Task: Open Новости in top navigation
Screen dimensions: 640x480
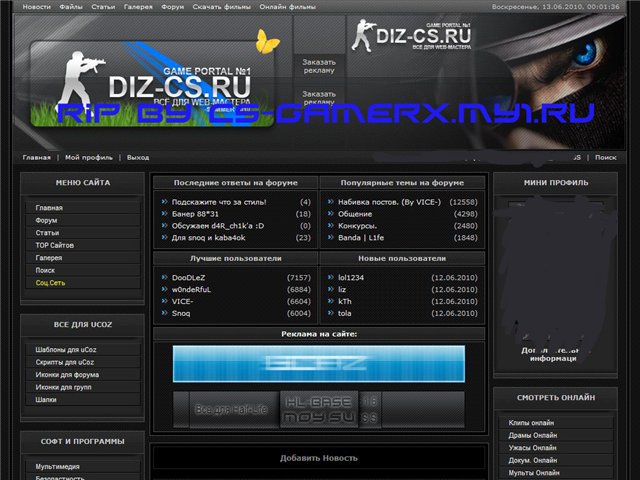Action: click(37, 7)
